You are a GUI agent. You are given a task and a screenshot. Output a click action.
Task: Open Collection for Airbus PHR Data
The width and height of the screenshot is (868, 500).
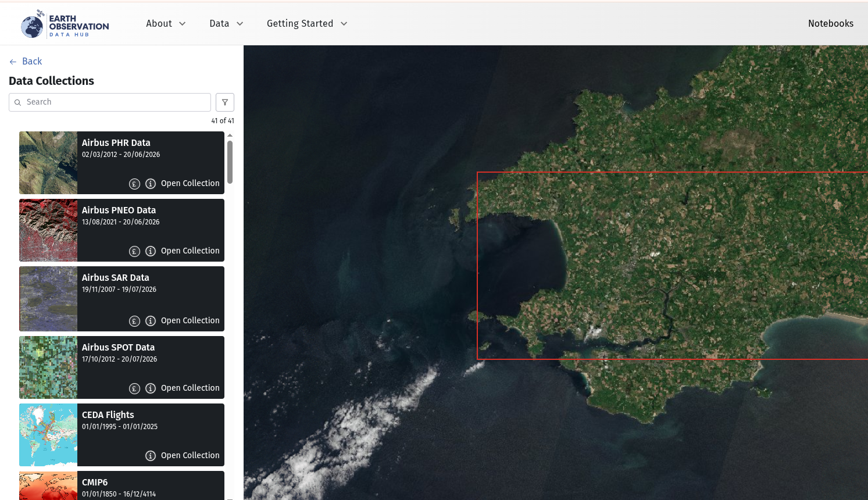190,184
